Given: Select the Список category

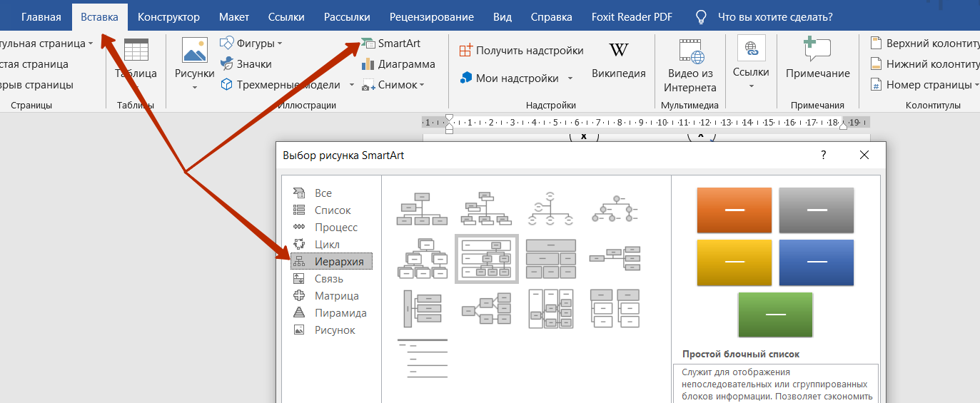Looking at the screenshot, I should pos(331,210).
